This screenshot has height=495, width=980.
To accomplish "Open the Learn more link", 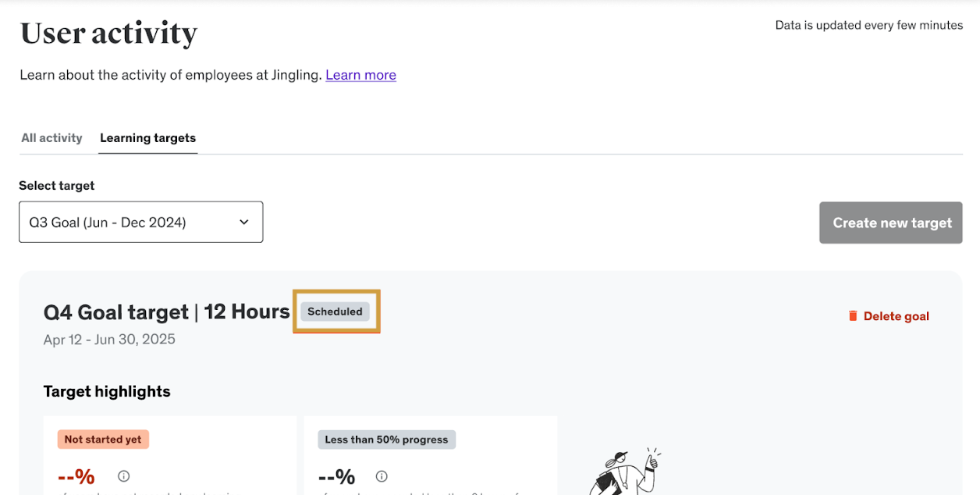I will tap(360, 75).
